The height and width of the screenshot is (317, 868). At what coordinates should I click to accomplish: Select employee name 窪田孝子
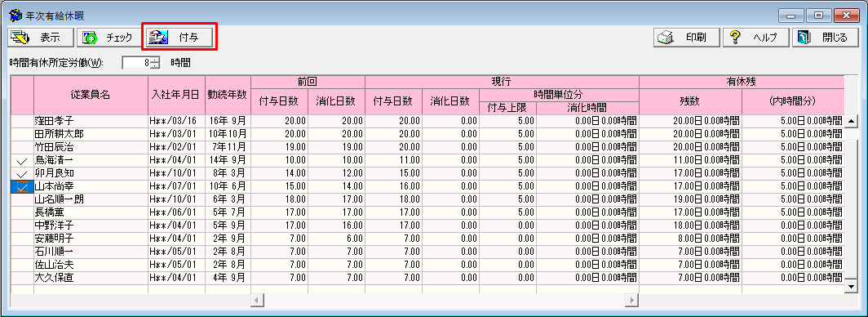click(x=91, y=121)
